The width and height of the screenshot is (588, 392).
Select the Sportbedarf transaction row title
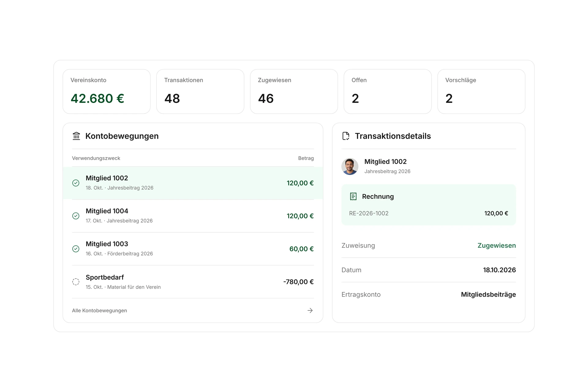[105, 277]
